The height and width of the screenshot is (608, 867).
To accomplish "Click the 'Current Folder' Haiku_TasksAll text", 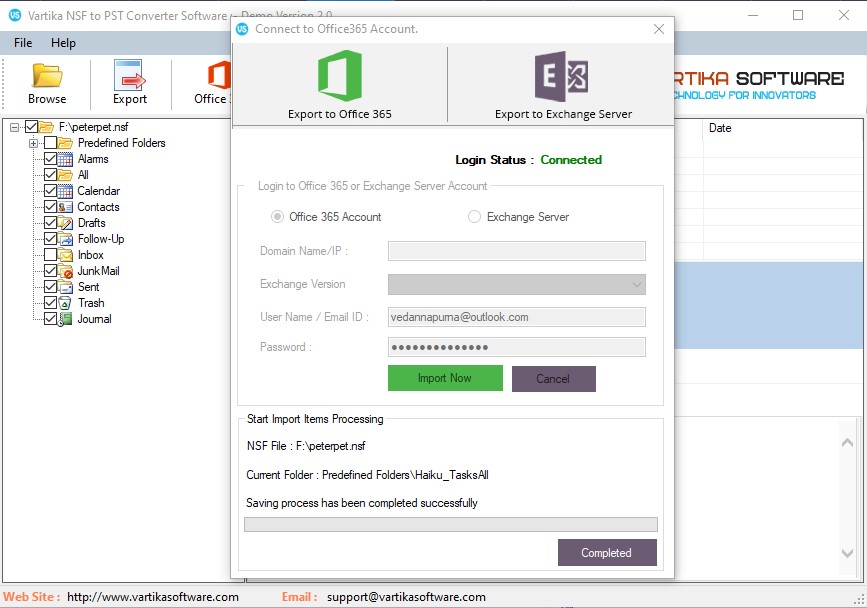I will (367, 475).
